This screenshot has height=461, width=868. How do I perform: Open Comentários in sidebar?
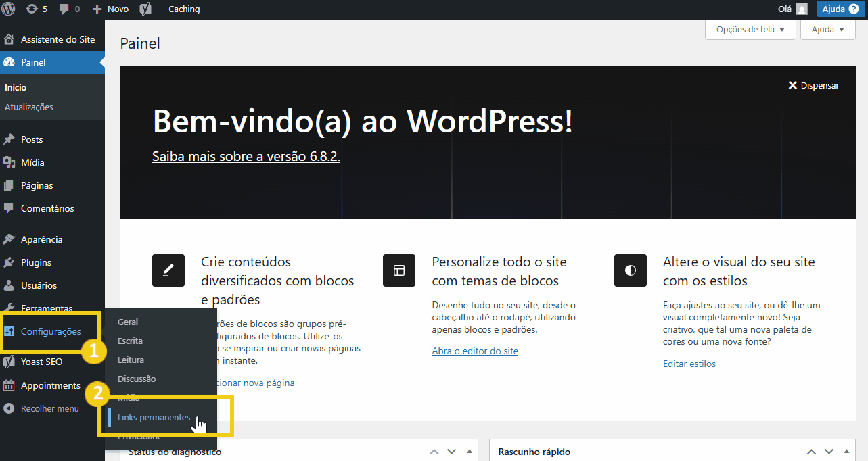pyautogui.click(x=52, y=208)
